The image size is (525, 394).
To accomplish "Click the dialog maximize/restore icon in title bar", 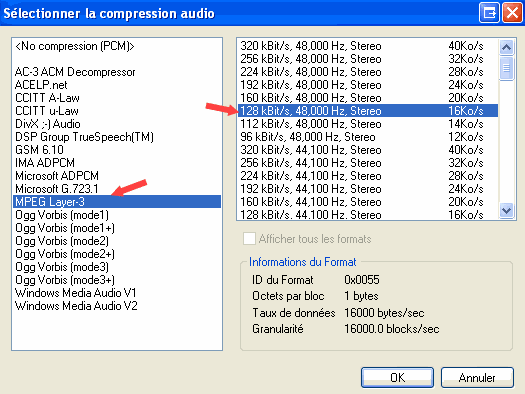I will (489, 13).
